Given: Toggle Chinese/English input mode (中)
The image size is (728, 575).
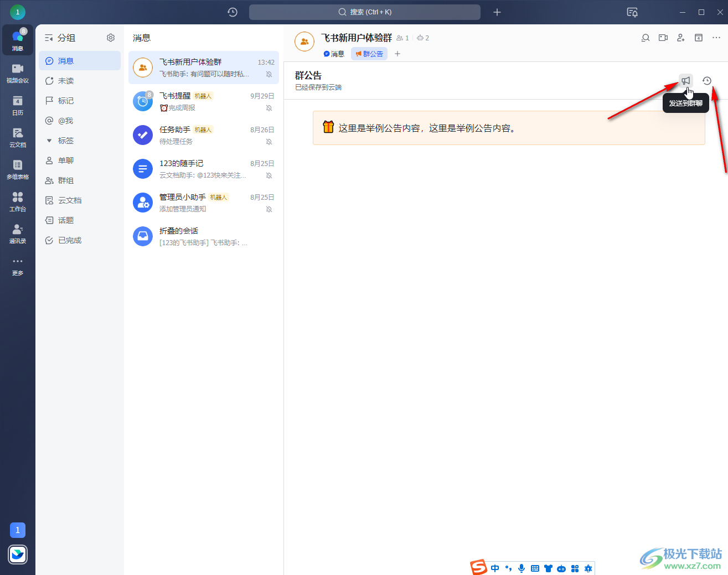Looking at the screenshot, I should coord(495,568).
